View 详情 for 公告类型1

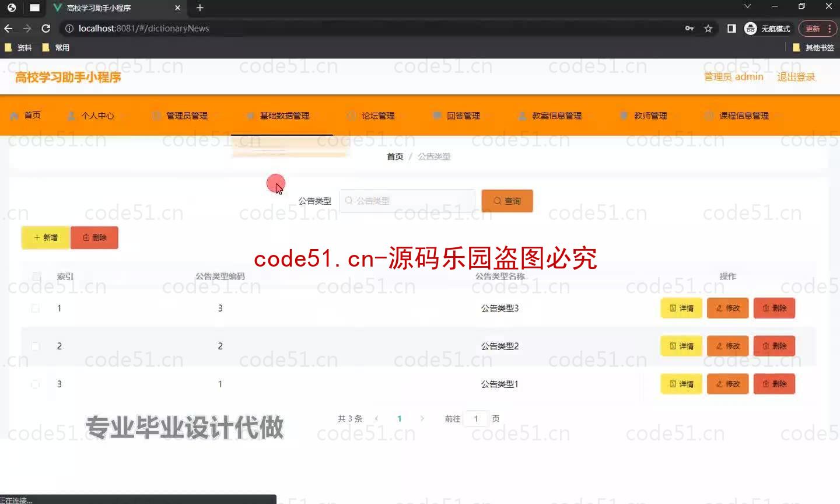click(x=681, y=384)
